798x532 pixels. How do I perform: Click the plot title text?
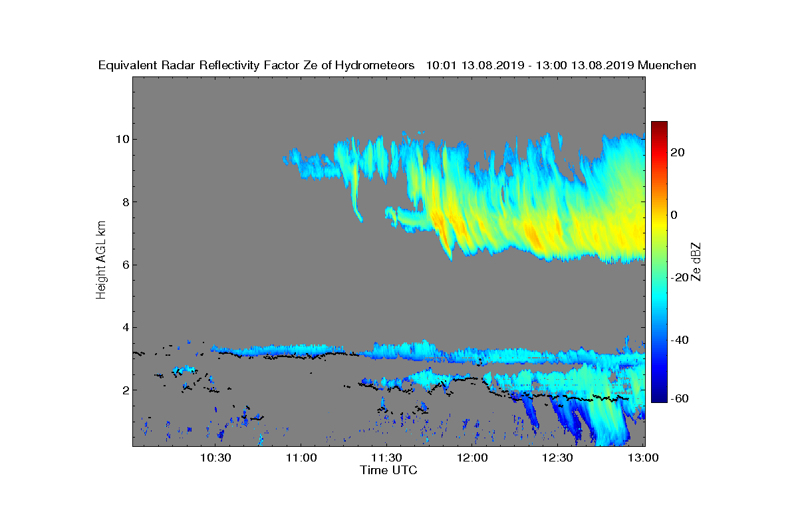(397, 65)
